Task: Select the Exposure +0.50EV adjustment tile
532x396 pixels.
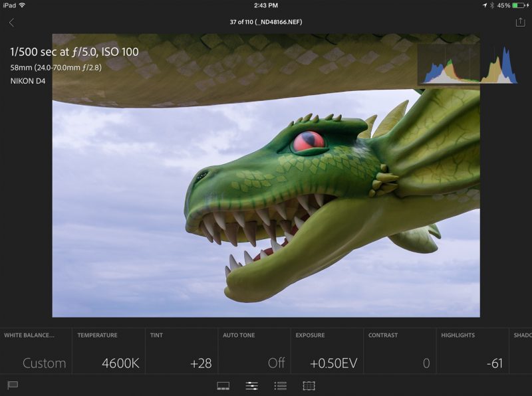Action: 326,351
